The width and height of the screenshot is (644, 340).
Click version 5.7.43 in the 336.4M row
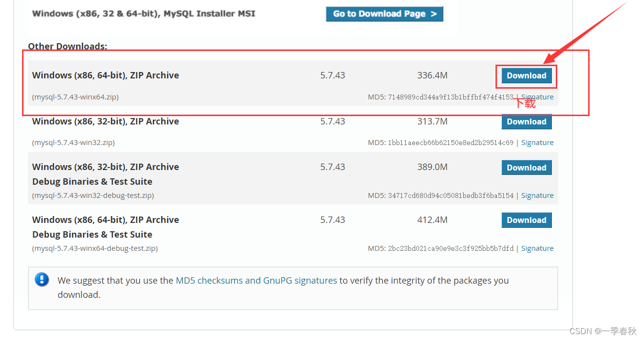point(333,75)
